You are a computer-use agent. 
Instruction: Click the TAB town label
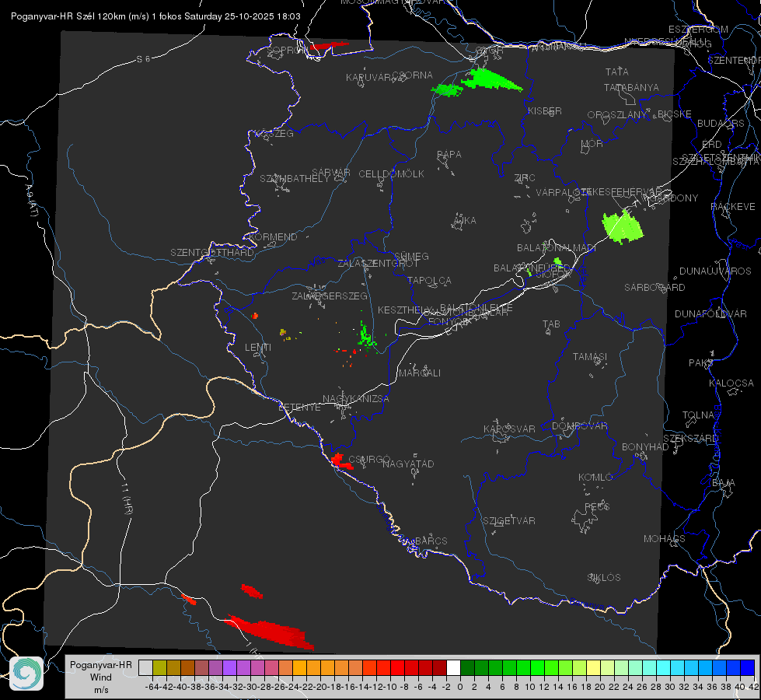point(551,324)
